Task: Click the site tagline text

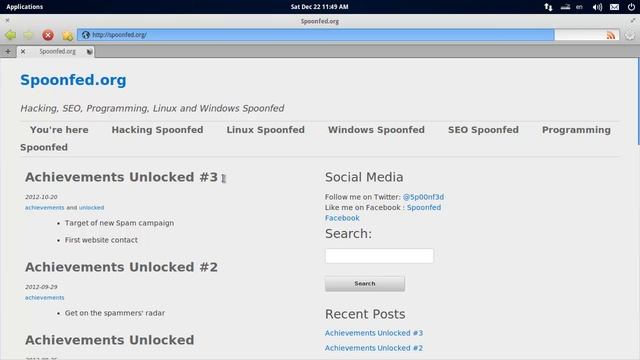Action: 152,108
